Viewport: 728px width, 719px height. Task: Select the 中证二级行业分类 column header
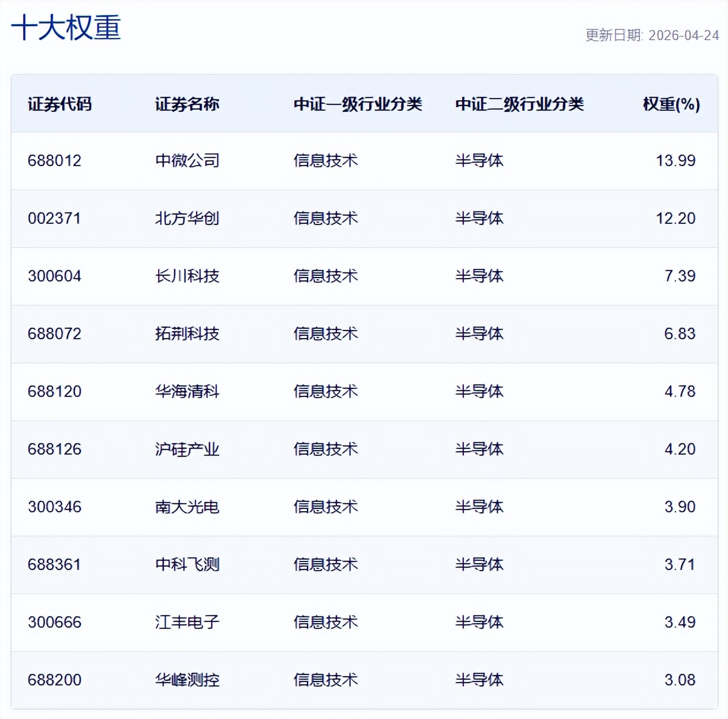(519, 104)
